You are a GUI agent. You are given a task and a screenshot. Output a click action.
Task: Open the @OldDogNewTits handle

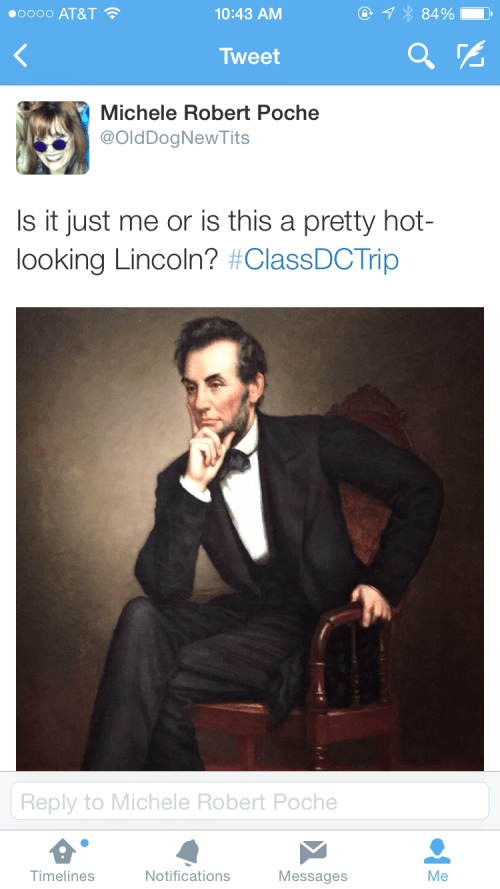pyautogui.click(x=175, y=138)
